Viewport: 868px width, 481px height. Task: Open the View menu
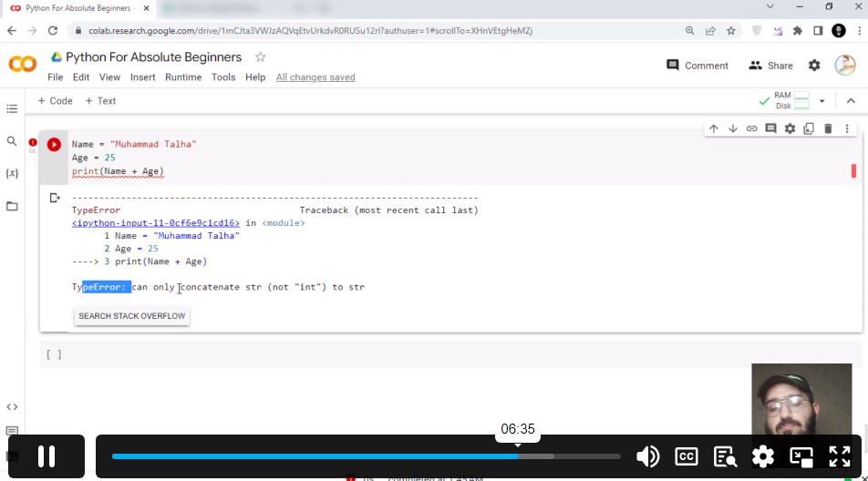[x=109, y=77]
